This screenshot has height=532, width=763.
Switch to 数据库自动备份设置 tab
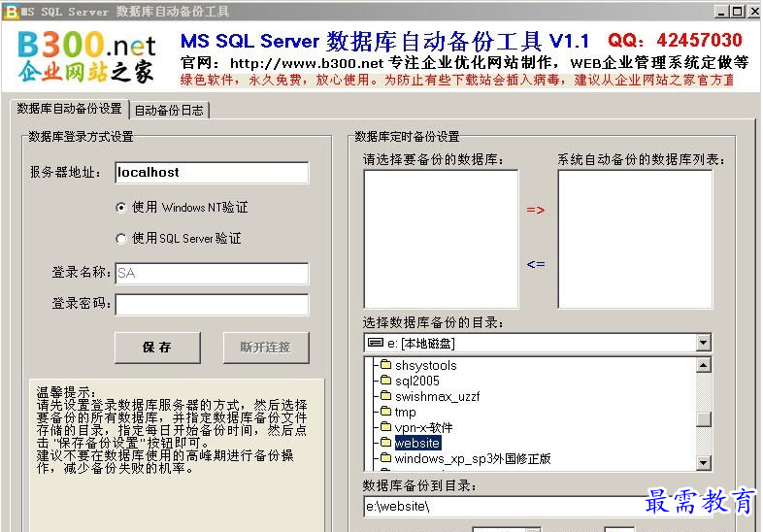tap(69, 109)
